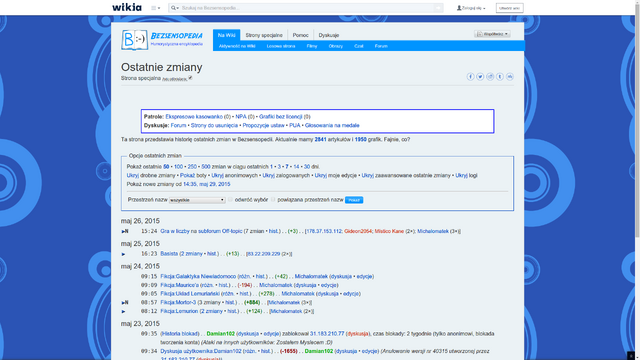
Task: Open the Dyskusje tab
Action: tap(329, 35)
